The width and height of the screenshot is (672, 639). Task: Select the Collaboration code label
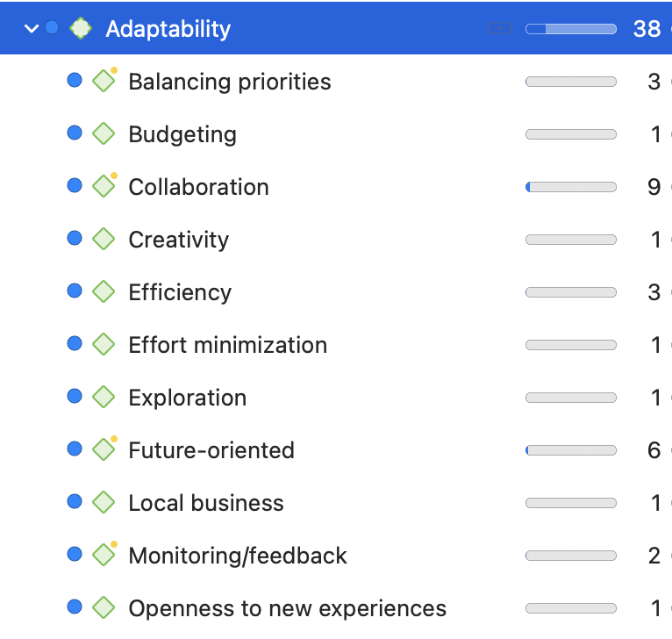[x=198, y=187]
